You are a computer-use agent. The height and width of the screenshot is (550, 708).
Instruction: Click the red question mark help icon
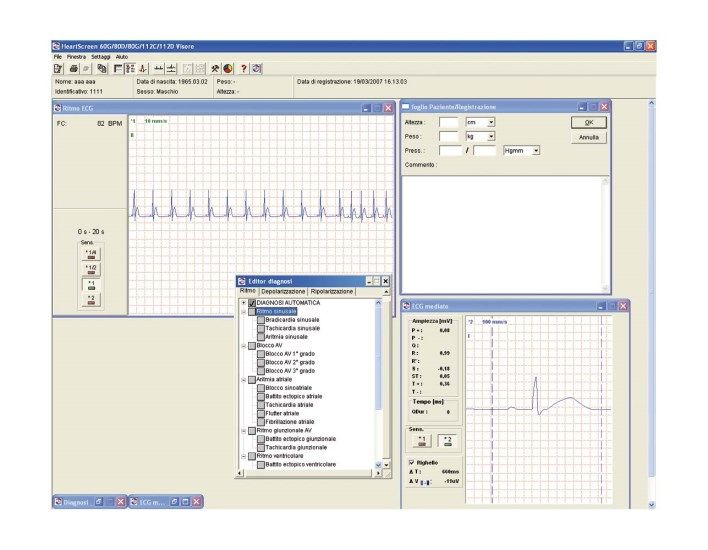pos(243,68)
